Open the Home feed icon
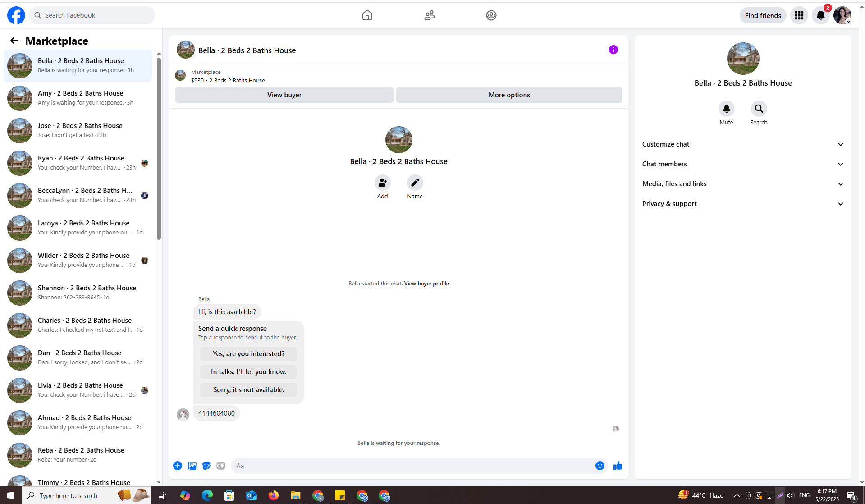Screen dimensions: 865x504 pos(367,15)
